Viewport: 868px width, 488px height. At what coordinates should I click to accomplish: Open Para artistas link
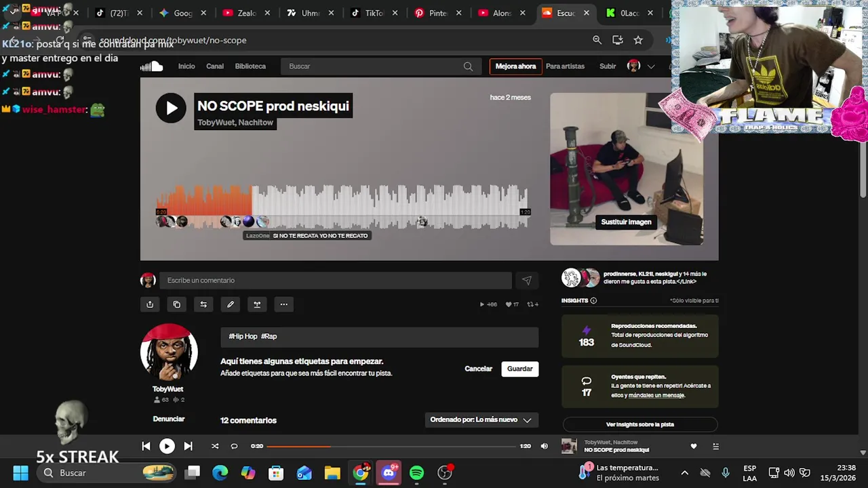565,66
